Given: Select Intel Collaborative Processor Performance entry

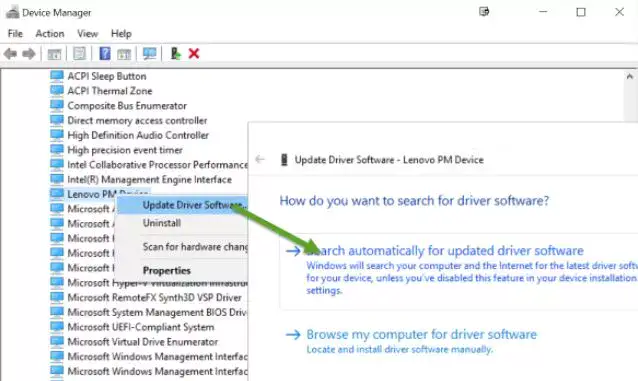Looking at the screenshot, I should (x=157, y=165).
